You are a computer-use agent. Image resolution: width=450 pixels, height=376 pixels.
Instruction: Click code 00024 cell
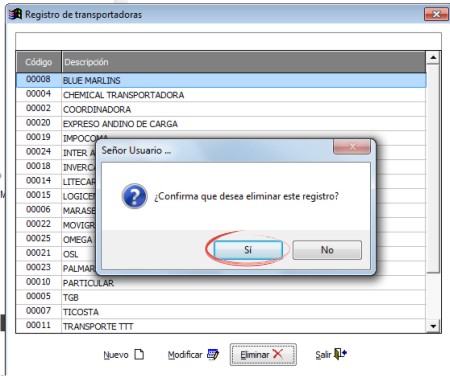39,152
